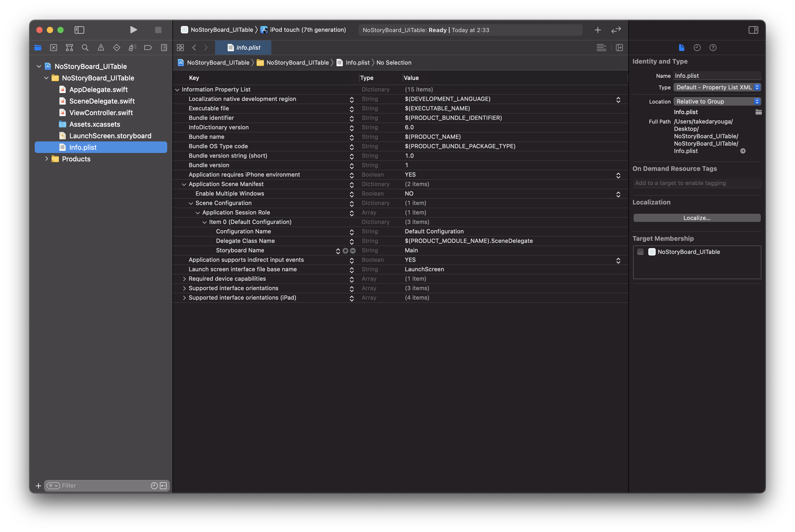Toggle the inspector panel visibility
The width and height of the screenshot is (795, 532).
pos(753,30)
